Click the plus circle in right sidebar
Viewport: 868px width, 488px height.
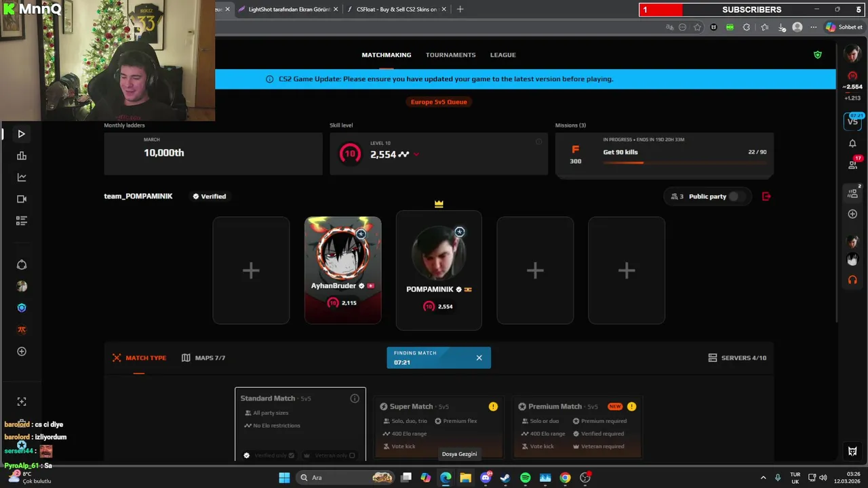tap(852, 214)
